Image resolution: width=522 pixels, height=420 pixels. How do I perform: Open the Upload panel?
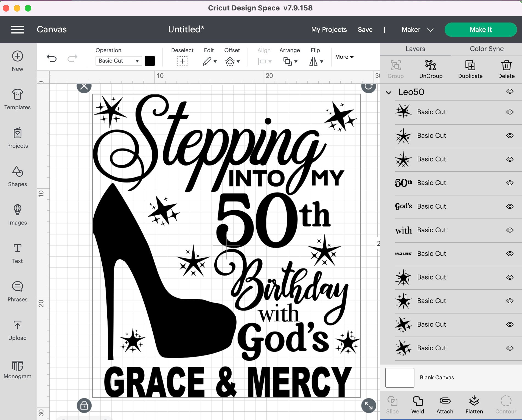[17, 330]
